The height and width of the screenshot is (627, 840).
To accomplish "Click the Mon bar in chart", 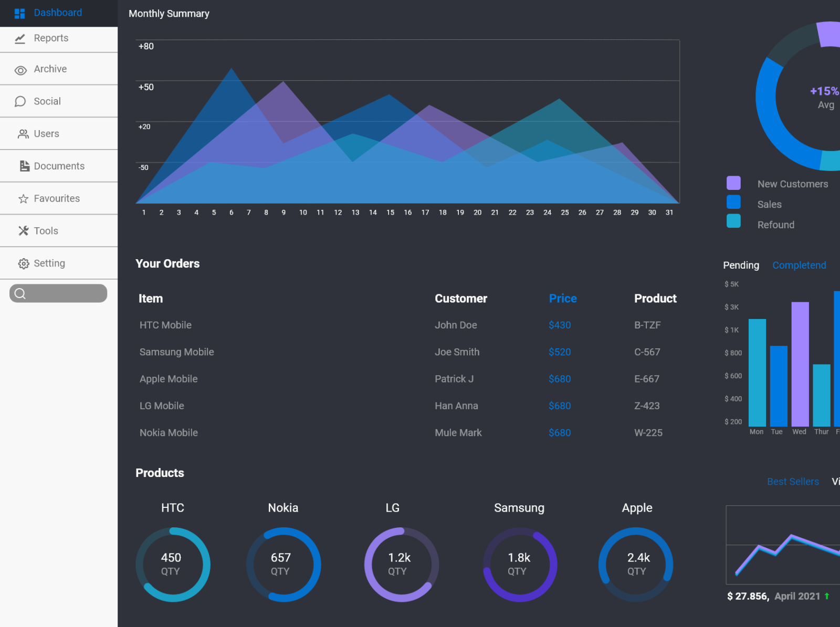I will (x=757, y=373).
